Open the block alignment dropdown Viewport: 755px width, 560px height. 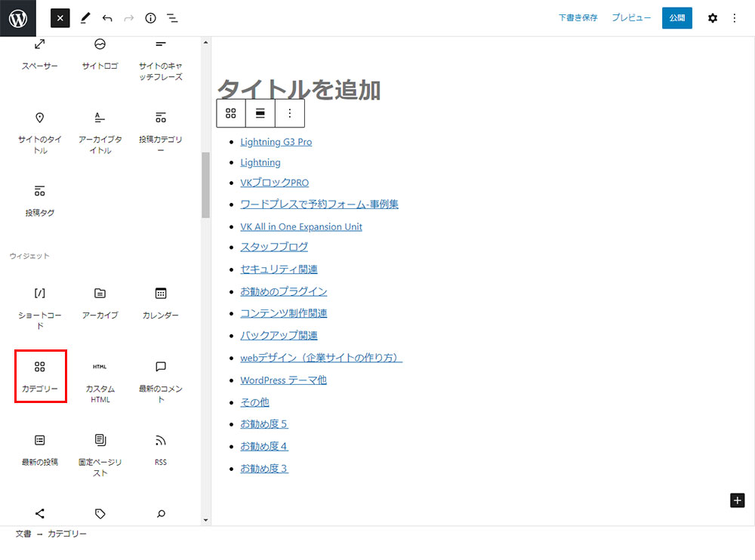click(260, 113)
